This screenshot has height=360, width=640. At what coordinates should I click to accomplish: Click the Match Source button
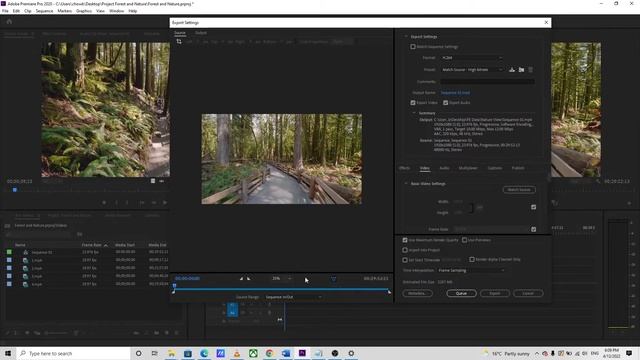[519, 189]
